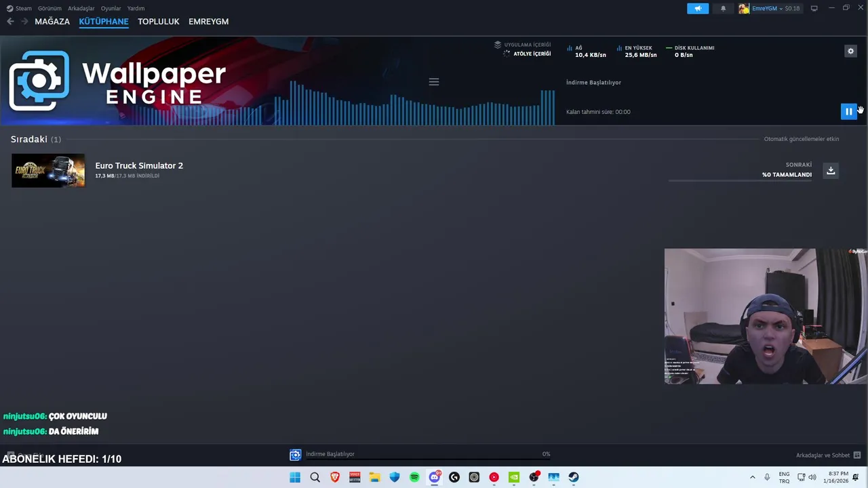Go to KÜTÜPHANE tab

[x=104, y=22]
